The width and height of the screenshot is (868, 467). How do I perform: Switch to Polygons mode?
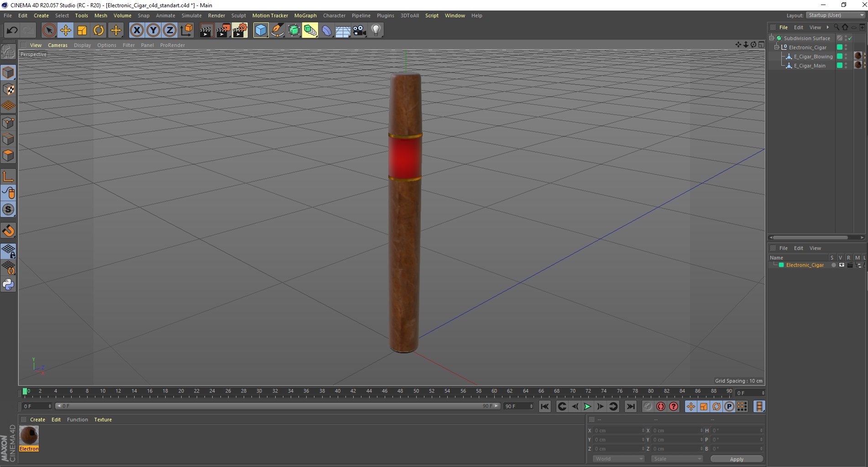pos(8,156)
